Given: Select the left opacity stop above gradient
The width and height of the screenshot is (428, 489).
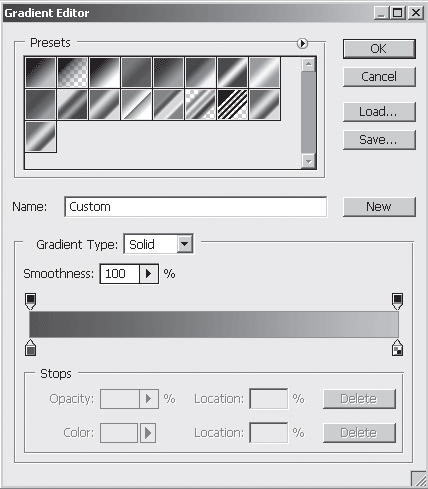Looking at the screenshot, I should [31, 301].
